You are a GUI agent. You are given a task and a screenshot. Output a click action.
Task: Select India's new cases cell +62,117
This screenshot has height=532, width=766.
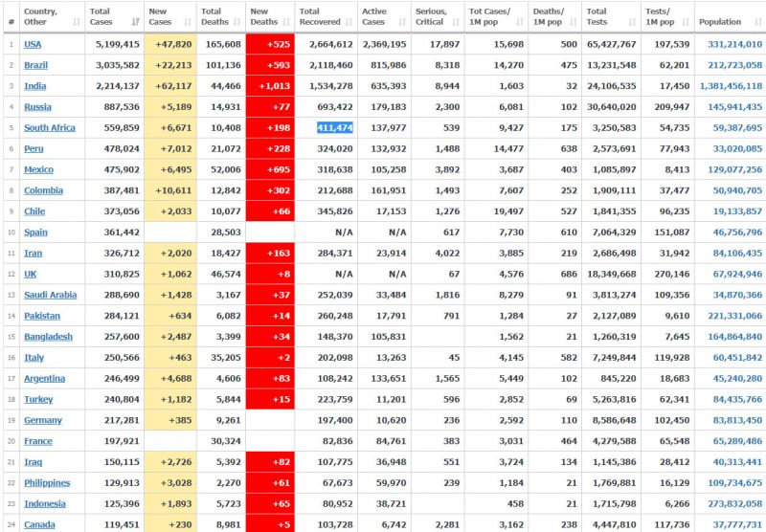(x=170, y=86)
